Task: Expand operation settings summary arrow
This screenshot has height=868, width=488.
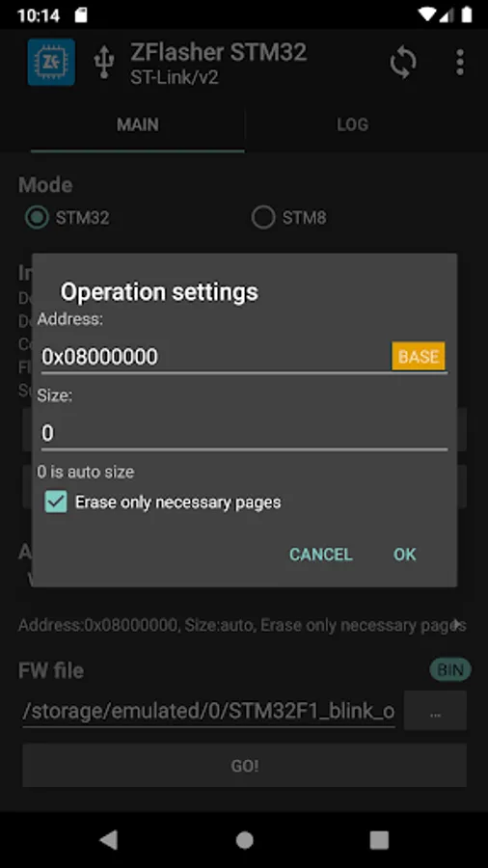Action: (457, 625)
